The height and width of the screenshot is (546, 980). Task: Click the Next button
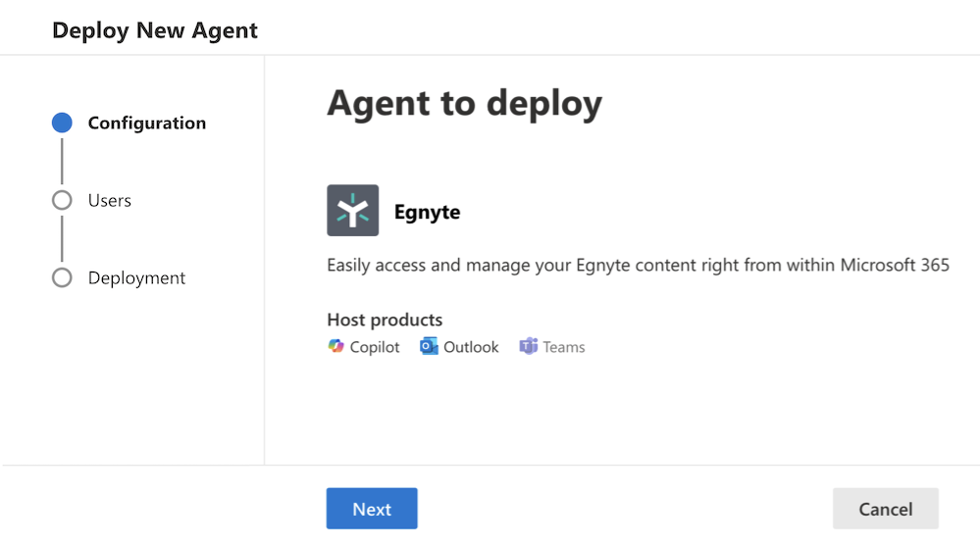pos(372,509)
